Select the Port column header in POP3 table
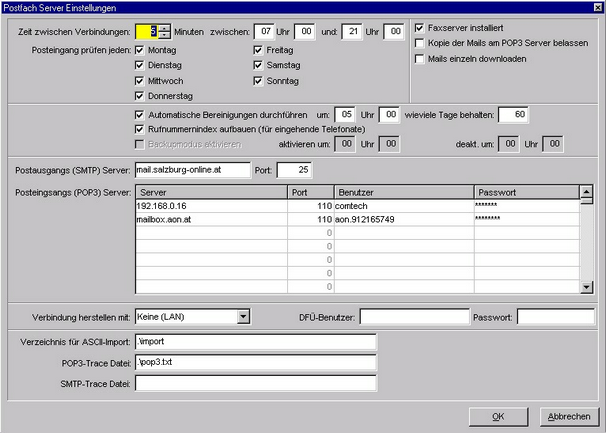This screenshot has height=433, width=606. coord(311,193)
